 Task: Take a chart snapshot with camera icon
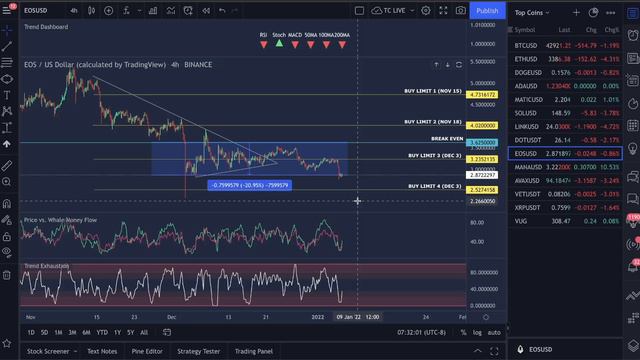(x=461, y=11)
